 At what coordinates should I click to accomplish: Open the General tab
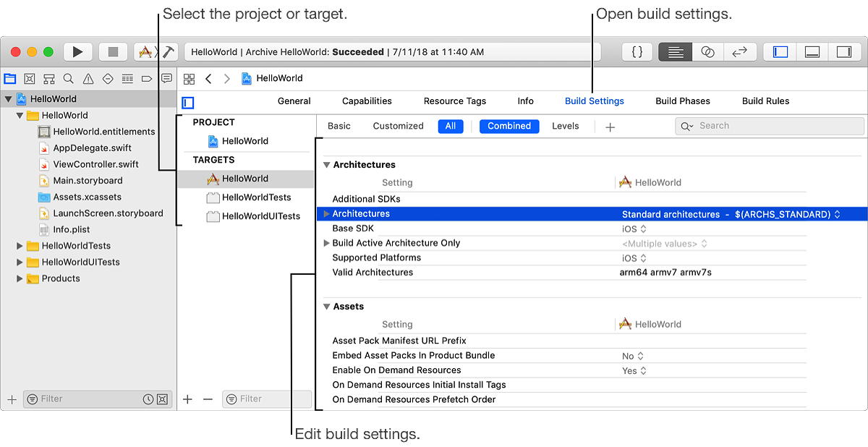coord(294,101)
